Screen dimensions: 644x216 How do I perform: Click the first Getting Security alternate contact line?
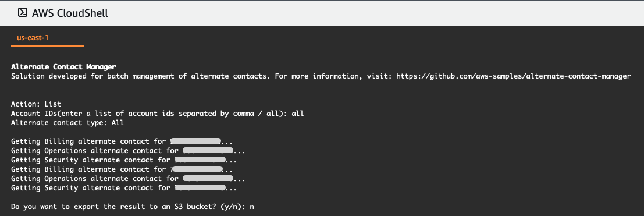point(124,160)
